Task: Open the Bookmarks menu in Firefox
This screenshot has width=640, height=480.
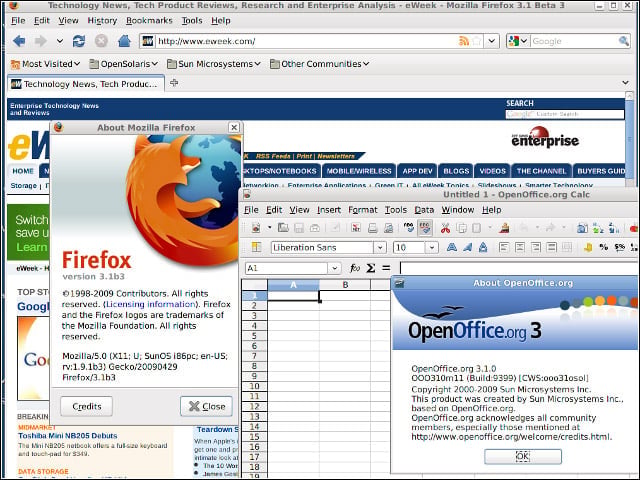Action: (149, 20)
